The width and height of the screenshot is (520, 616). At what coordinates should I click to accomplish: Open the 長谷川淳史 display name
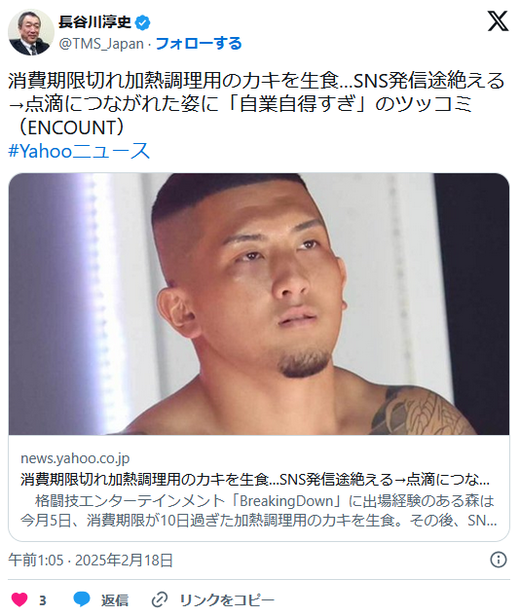95,22
